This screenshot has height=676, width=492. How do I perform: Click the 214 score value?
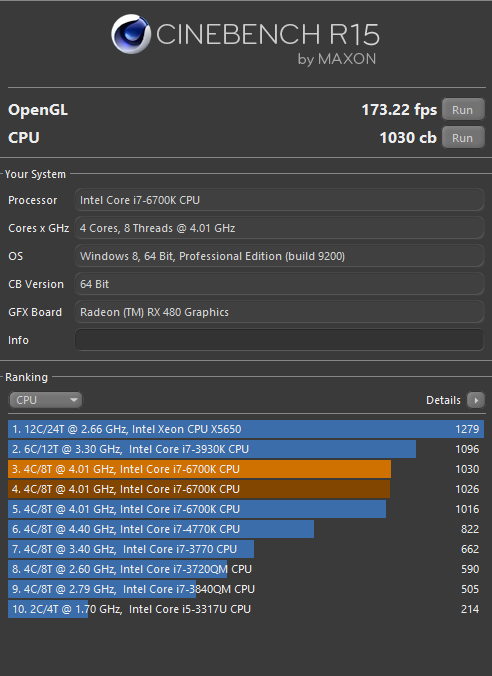click(x=470, y=609)
